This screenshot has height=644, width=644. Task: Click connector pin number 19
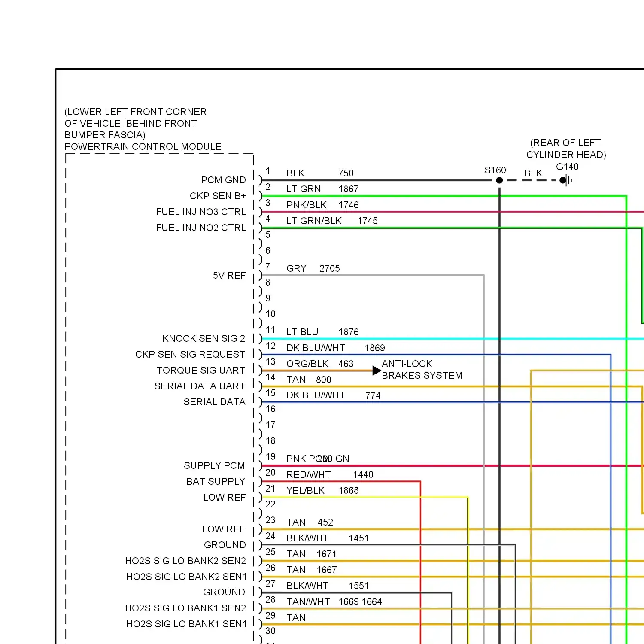coord(270,456)
